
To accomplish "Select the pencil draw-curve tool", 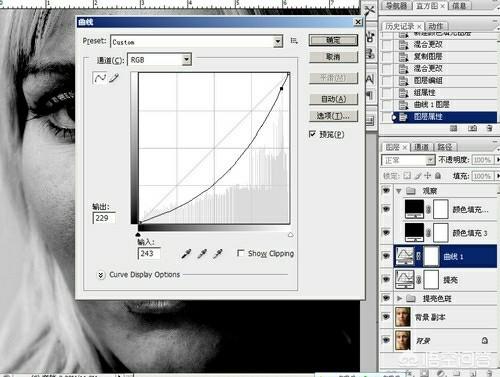I will click(x=114, y=78).
